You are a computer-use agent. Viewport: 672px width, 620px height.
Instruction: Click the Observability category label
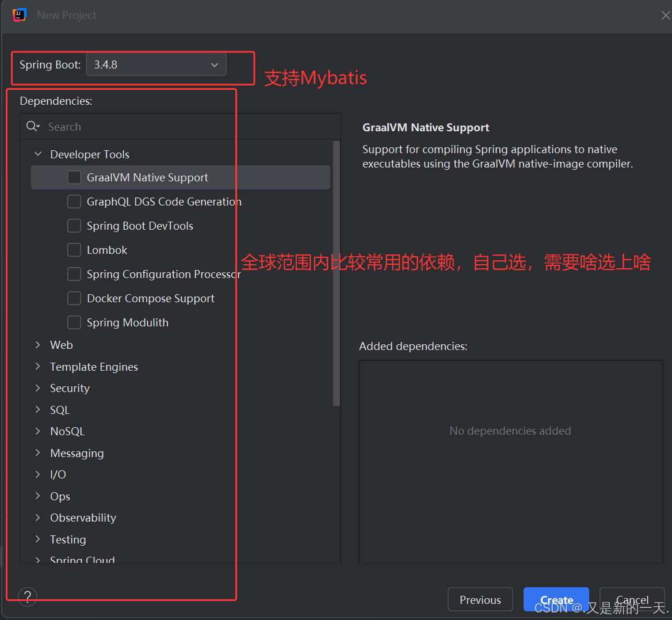83,518
